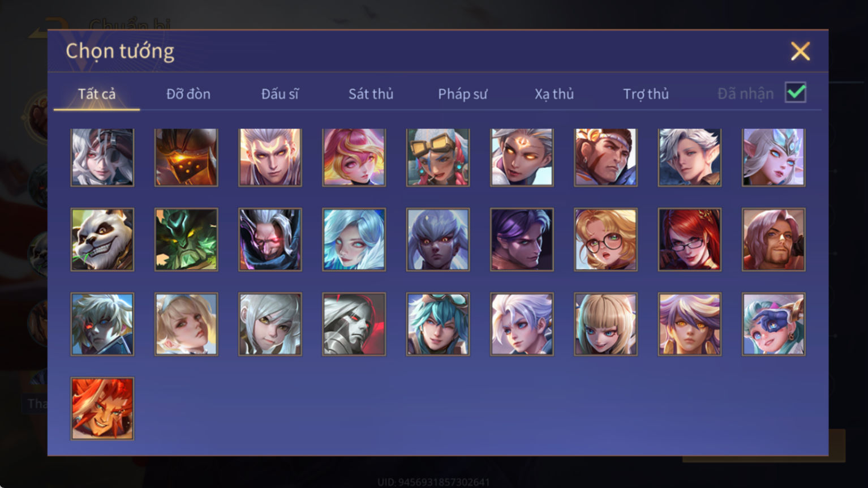The width and height of the screenshot is (868, 488).
Task: Select the panda hero portrait
Action: [x=102, y=239]
